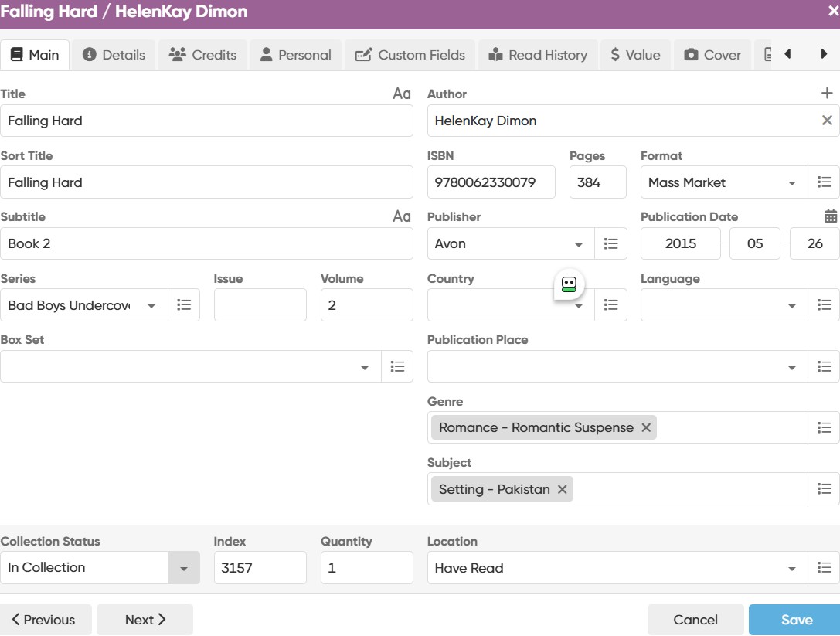Viewport: 840px width, 636px height.
Task: Open the Publication Date calendar picker
Action: pos(831,216)
